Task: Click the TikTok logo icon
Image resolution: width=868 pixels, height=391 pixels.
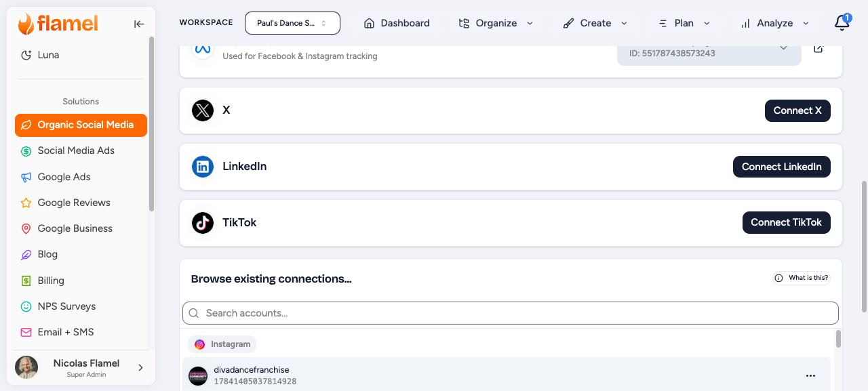Action: 203,222
